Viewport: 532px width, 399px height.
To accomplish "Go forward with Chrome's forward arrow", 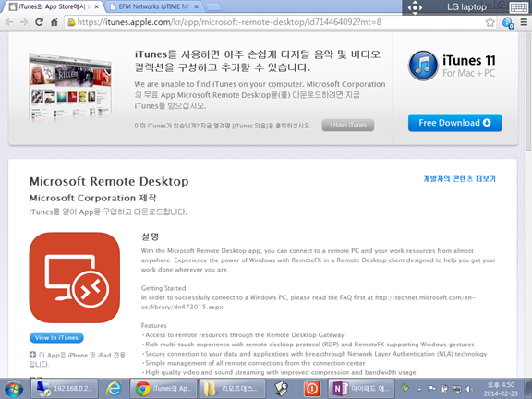I will click(x=24, y=22).
